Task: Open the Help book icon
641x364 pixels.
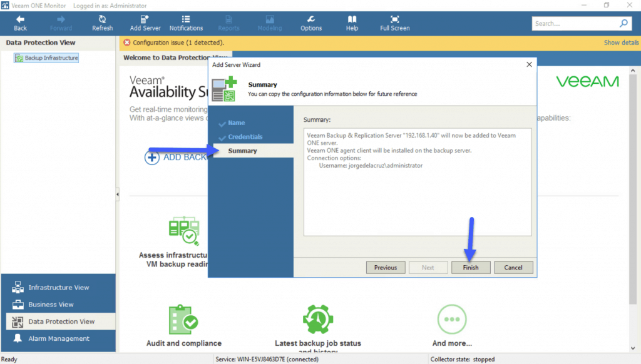Action: (352, 20)
